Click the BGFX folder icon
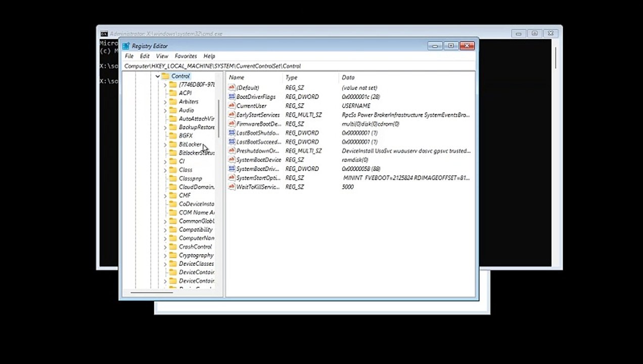 (x=173, y=135)
